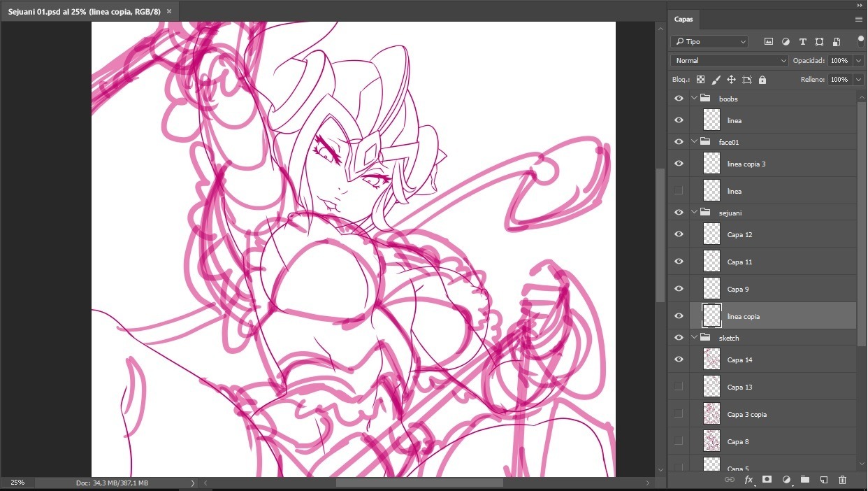This screenshot has height=491, width=868.
Task: Filter layers by type (T) icon
Action: coord(802,42)
